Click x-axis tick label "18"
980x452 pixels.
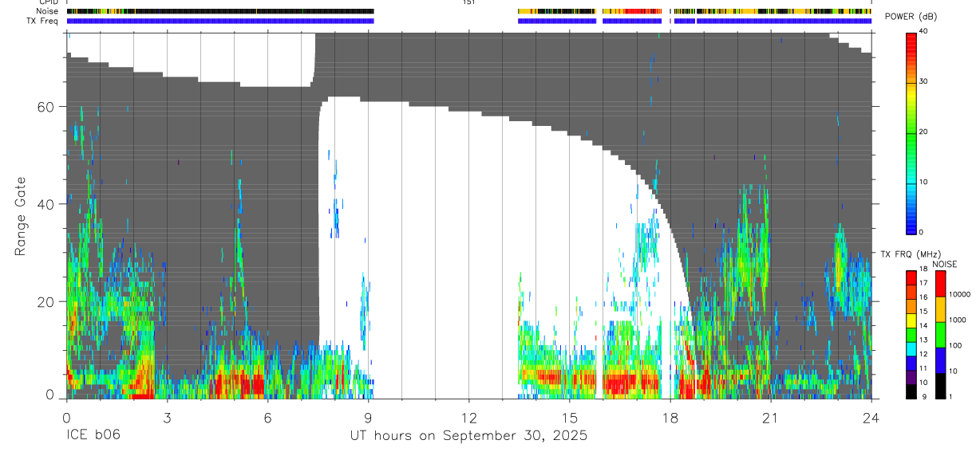click(x=670, y=418)
